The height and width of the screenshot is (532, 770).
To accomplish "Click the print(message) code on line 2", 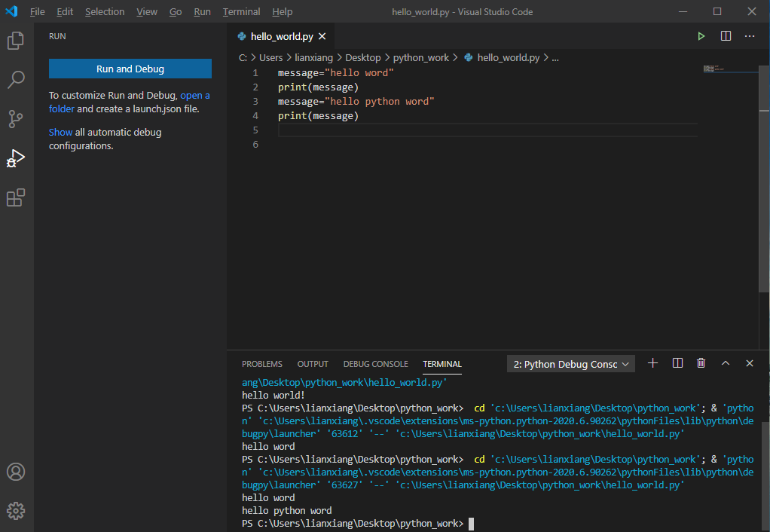I will pos(318,87).
